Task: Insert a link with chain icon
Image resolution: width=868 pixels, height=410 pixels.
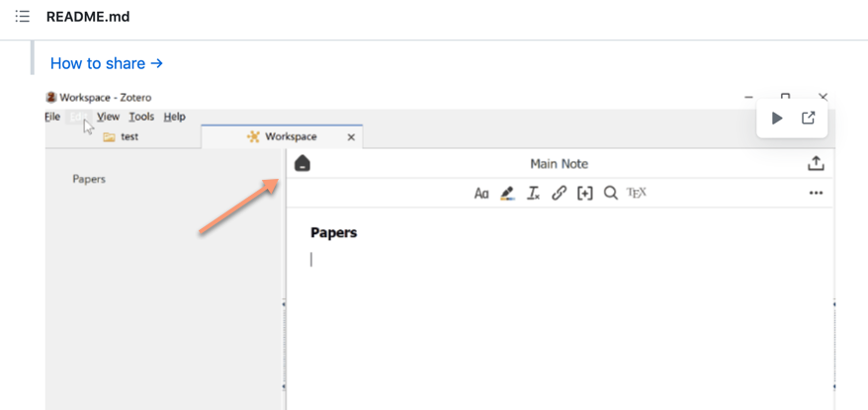Action: 560,193
